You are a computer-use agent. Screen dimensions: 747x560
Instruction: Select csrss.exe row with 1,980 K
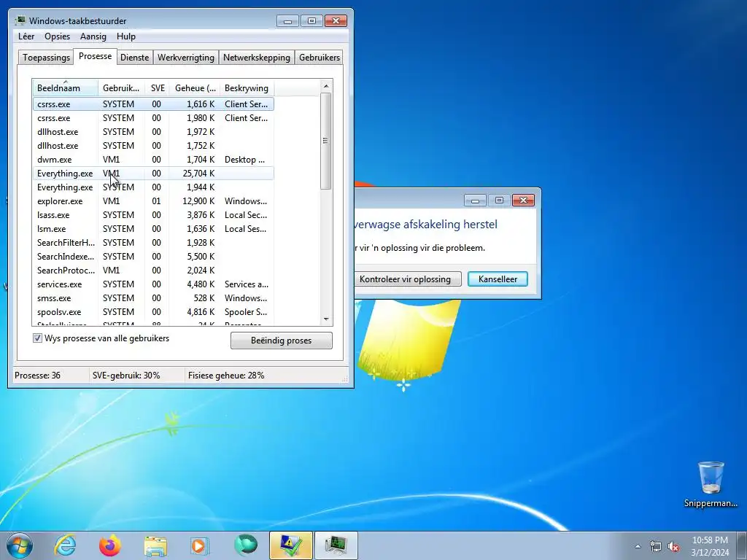click(153, 117)
